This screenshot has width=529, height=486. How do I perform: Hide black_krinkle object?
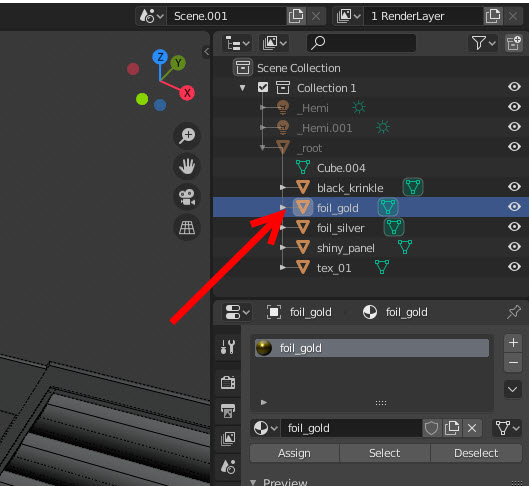click(514, 187)
